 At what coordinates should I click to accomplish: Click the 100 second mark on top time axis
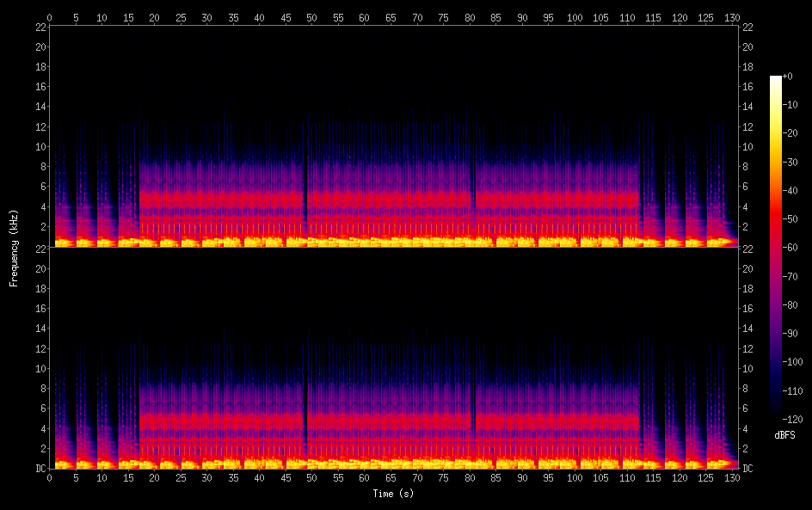click(575, 17)
